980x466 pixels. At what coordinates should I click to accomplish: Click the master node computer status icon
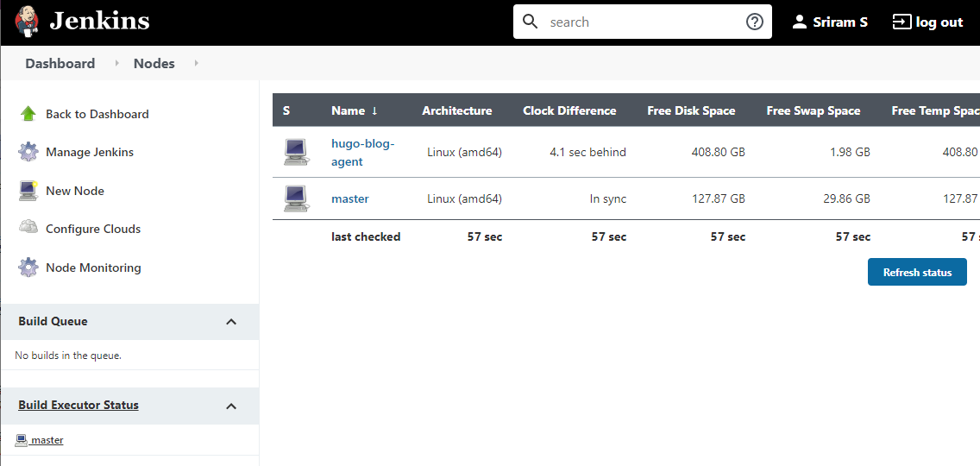[296, 198]
